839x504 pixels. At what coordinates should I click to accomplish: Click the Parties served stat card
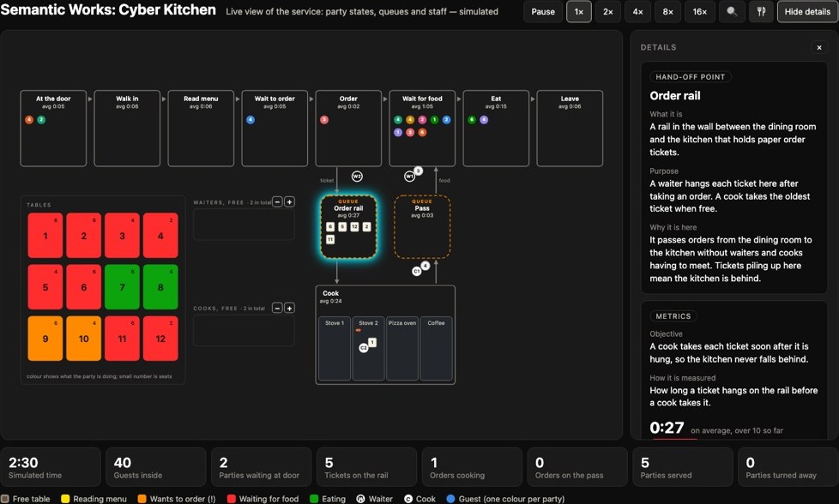[x=683, y=467]
